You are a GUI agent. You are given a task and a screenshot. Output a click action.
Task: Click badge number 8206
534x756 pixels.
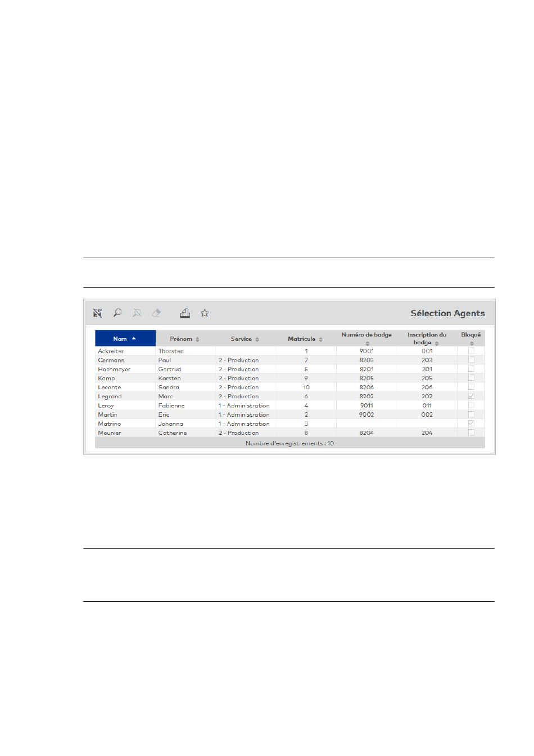[366, 387]
